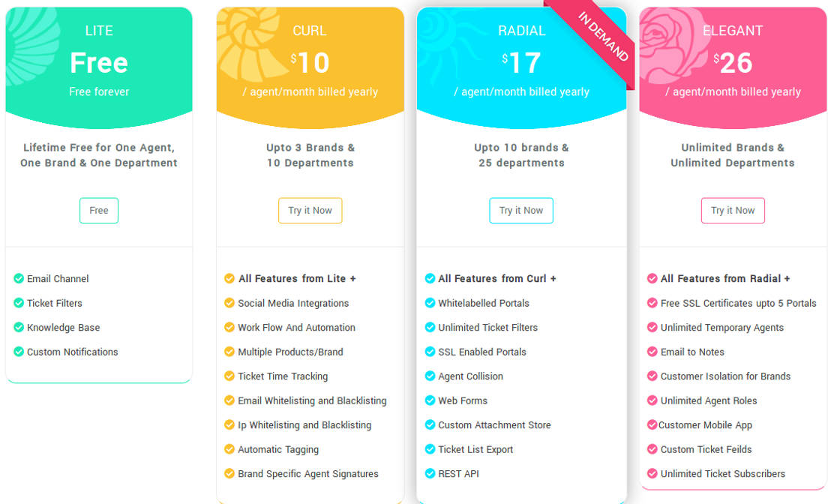Click the yellow check beside Social Media Integrations
Image resolution: width=831 pixels, height=504 pixels.
[x=229, y=302]
